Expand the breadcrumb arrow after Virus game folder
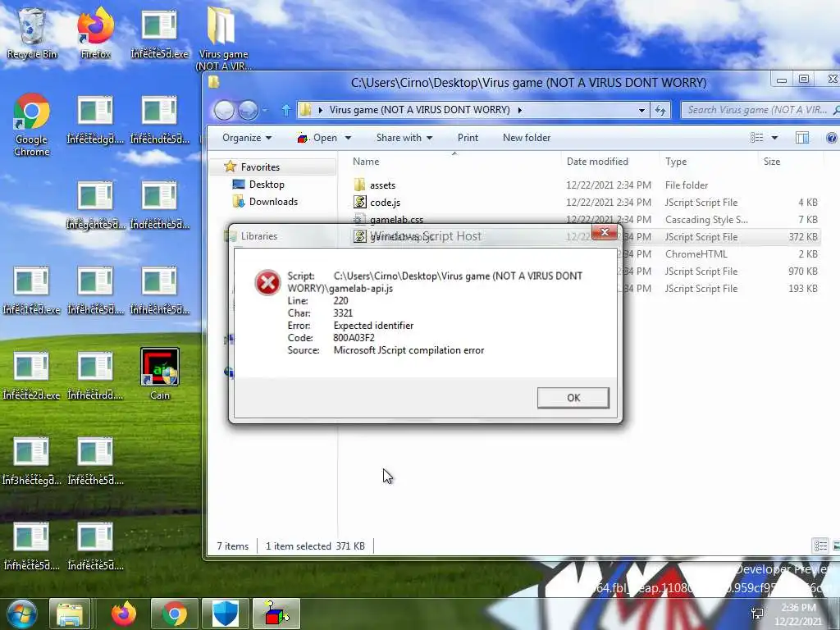840x630 pixels. pos(519,110)
